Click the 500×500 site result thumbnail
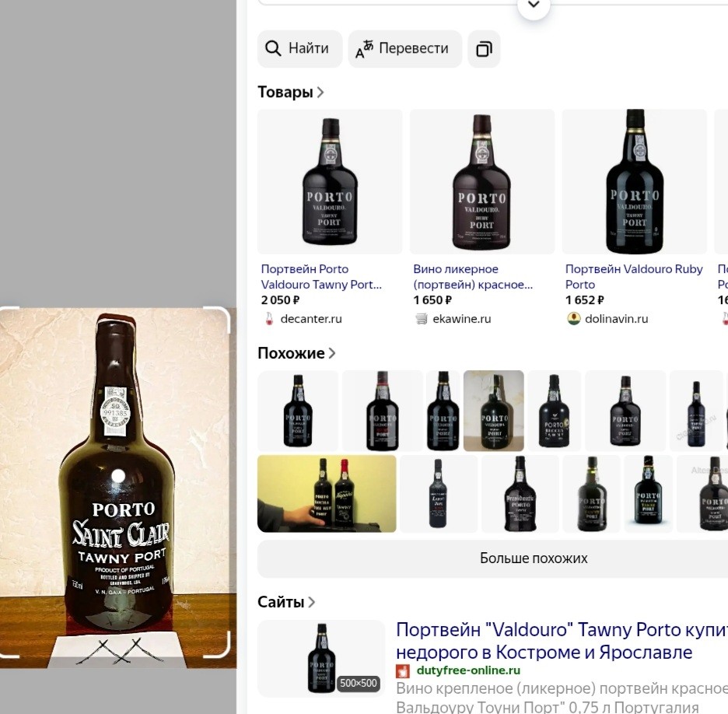728x714 pixels. click(321, 658)
